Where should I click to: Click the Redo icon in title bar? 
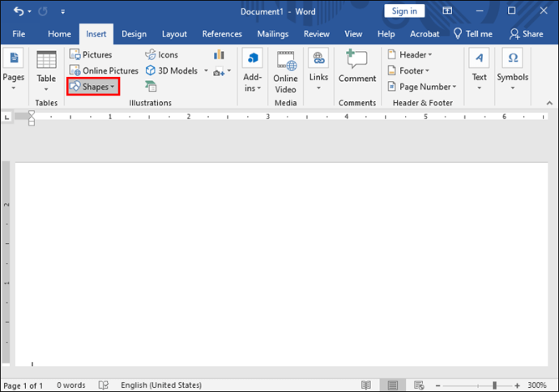click(43, 11)
